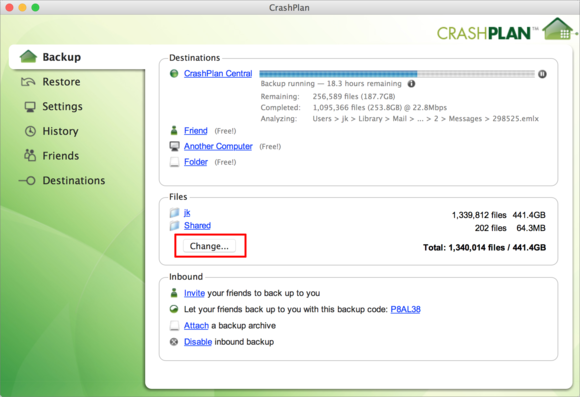
Task: Click the History clock icon
Action: coord(30,131)
